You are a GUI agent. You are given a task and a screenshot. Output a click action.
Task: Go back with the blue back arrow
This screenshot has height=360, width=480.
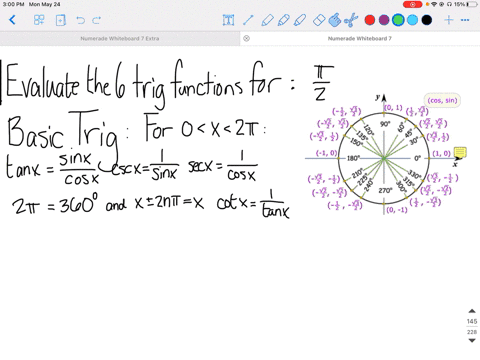pos(12,20)
